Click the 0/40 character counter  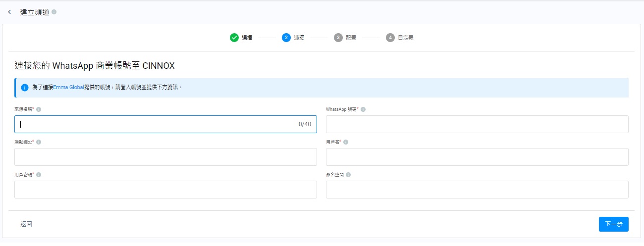click(305, 124)
